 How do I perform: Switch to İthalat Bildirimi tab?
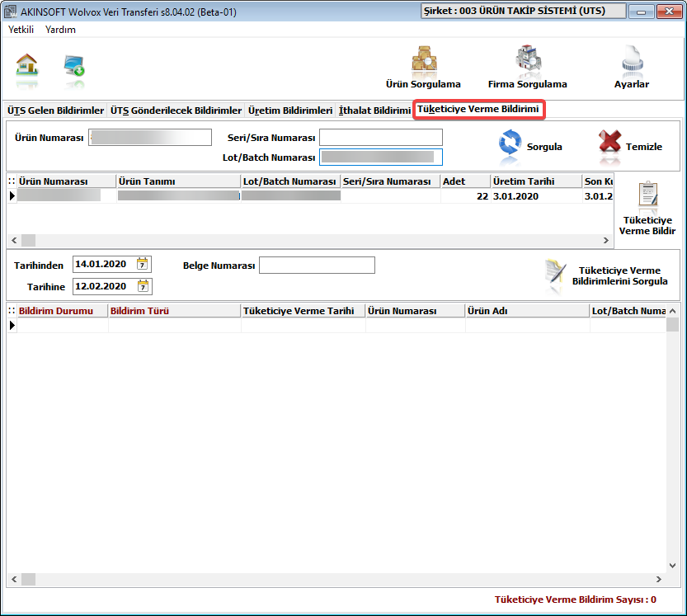[x=374, y=111]
